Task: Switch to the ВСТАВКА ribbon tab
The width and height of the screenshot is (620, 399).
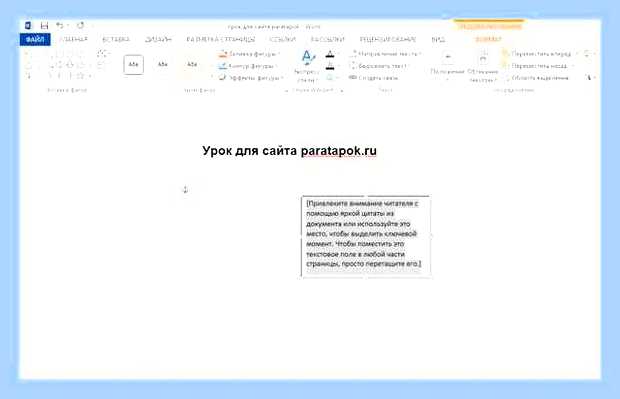Action: (116, 39)
